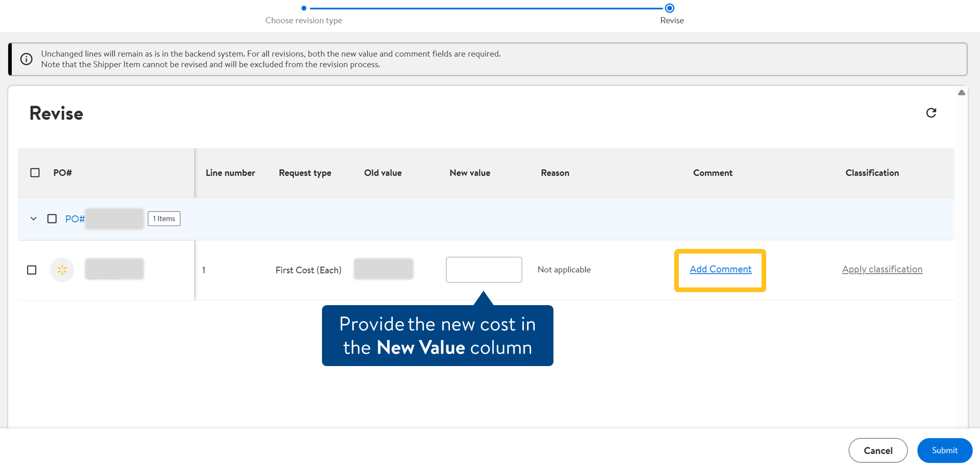Screen dimensions: 980x465
Task: Click the Old value column header
Action: tap(383, 173)
